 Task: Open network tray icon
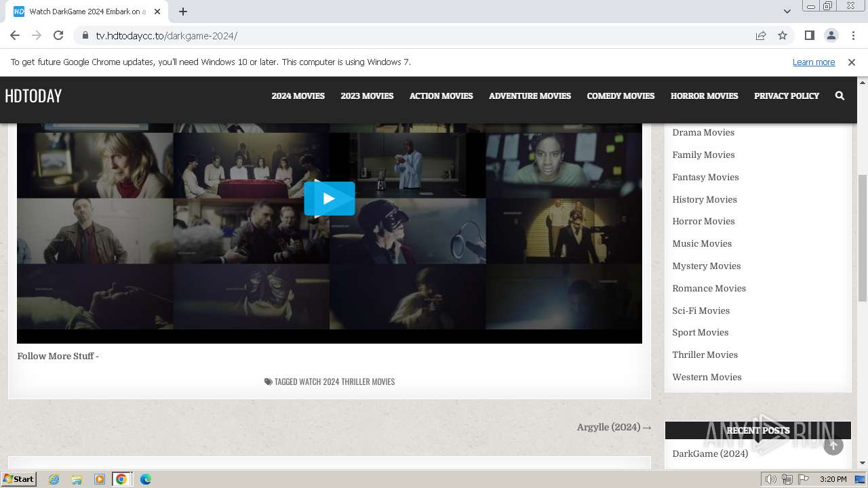click(x=787, y=479)
